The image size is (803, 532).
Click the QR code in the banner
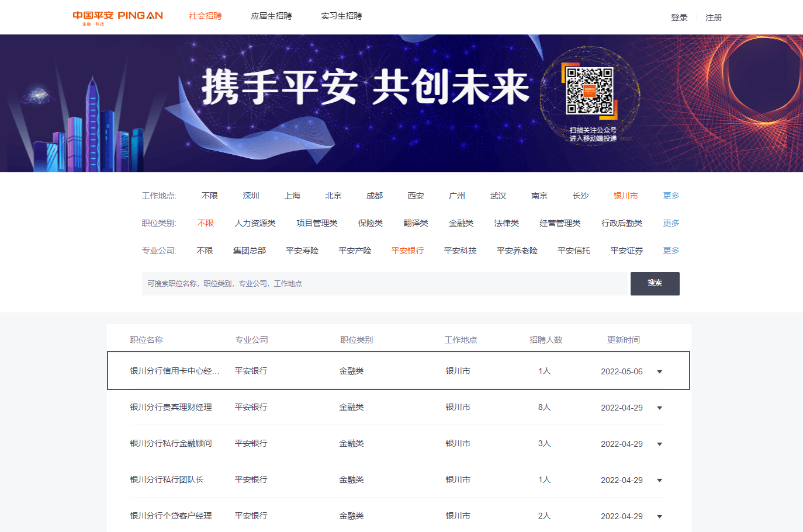pyautogui.click(x=590, y=91)
